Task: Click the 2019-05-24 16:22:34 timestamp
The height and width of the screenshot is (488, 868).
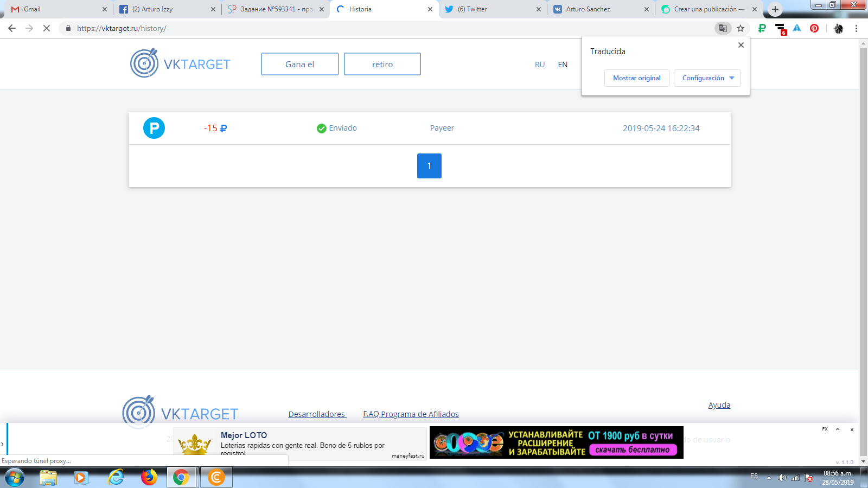Action: 661,128
